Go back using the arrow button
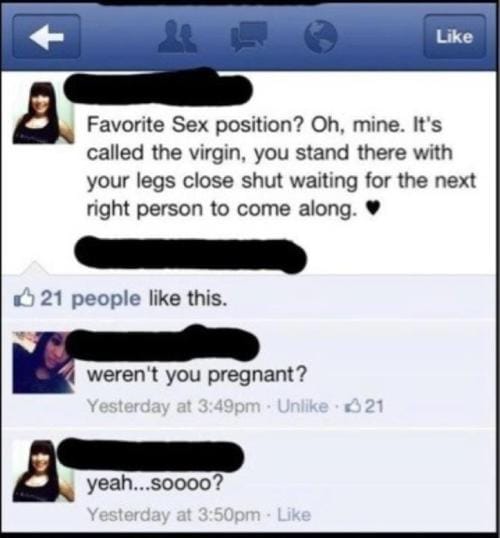This screenshot has height=538, width=500. tap(47, 36)
